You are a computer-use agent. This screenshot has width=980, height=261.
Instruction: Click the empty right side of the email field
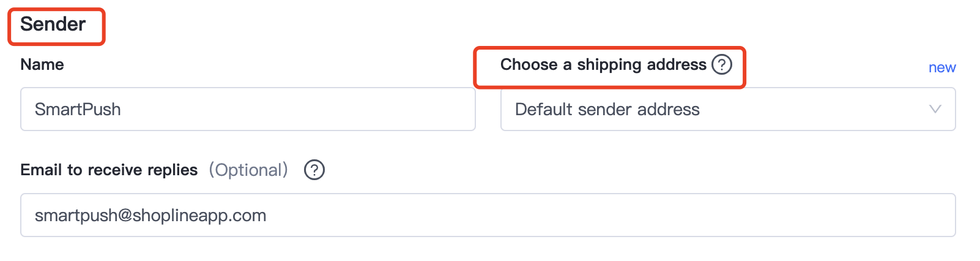point(734,215)
